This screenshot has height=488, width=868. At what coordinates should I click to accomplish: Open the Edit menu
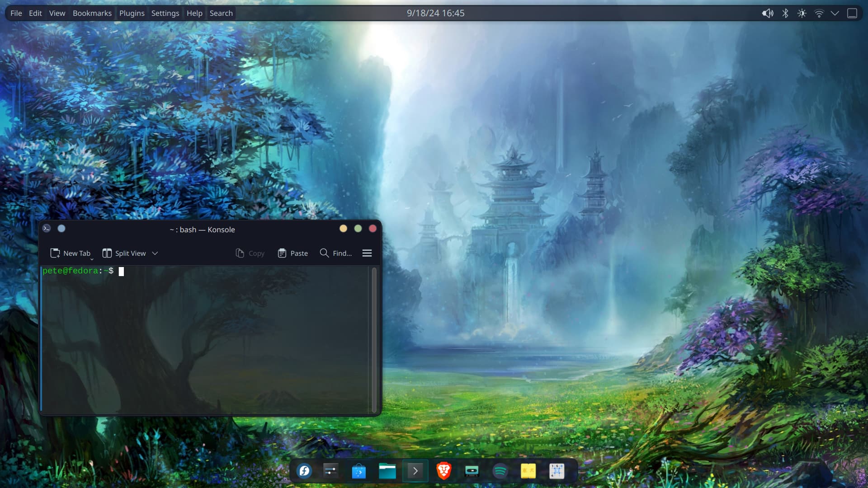(x=35, y=13)
